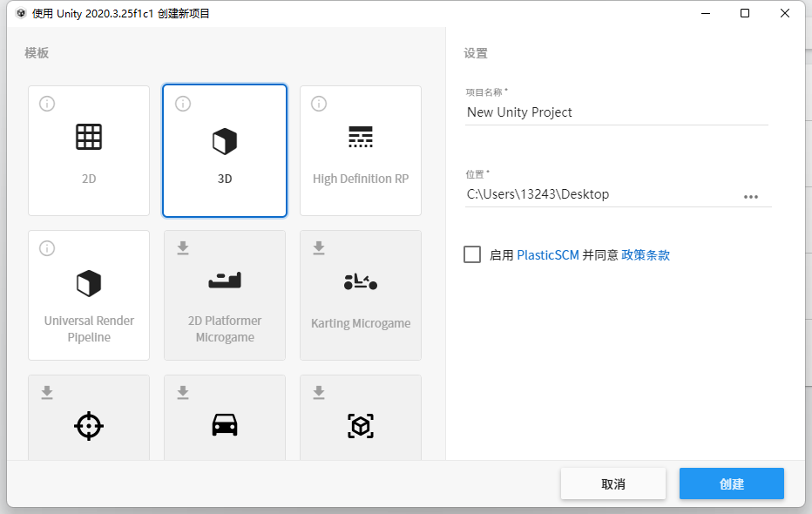
Task: Download the Karting Microgame template
Action: click(319, 248)
